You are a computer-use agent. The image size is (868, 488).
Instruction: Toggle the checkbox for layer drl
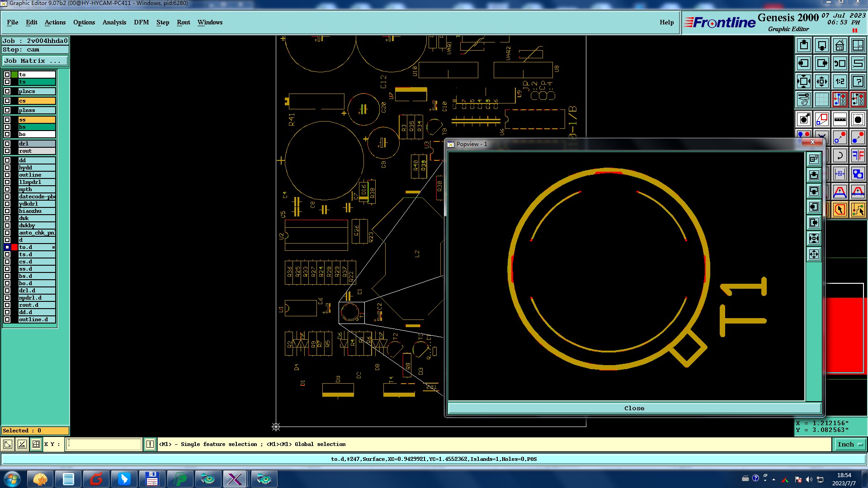click(x=7, y=144)
